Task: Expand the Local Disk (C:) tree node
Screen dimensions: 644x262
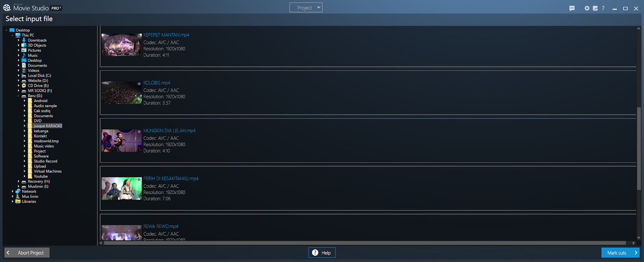Action: click(x=19, y=75)
